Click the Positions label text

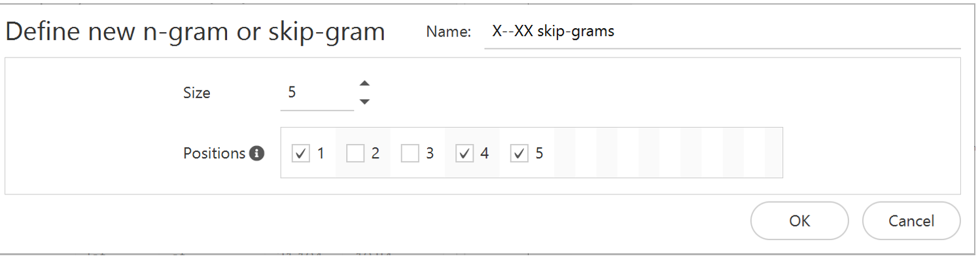(214, 154)
